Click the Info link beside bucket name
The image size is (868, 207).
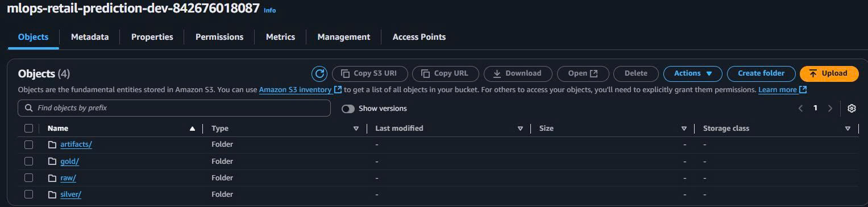tap(270, 10)
